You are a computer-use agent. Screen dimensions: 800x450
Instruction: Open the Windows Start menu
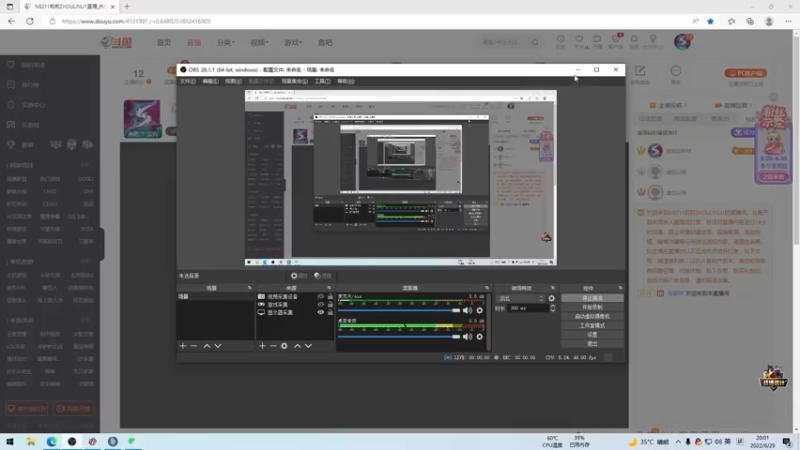[x=10, y=442]
